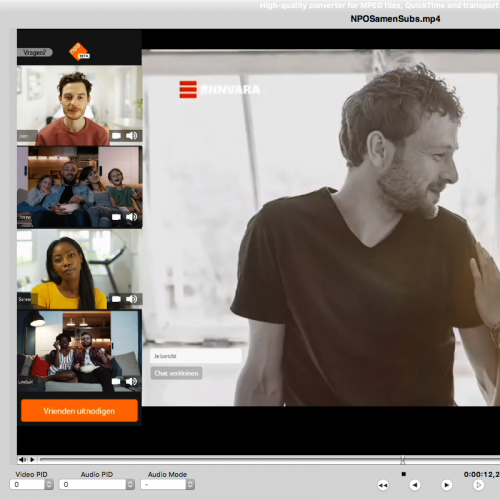Click the speaker icon on yellow-shirt woman's tile
Image resolution: width=500 pixels, height=500 pixels.
click(131, 299)
